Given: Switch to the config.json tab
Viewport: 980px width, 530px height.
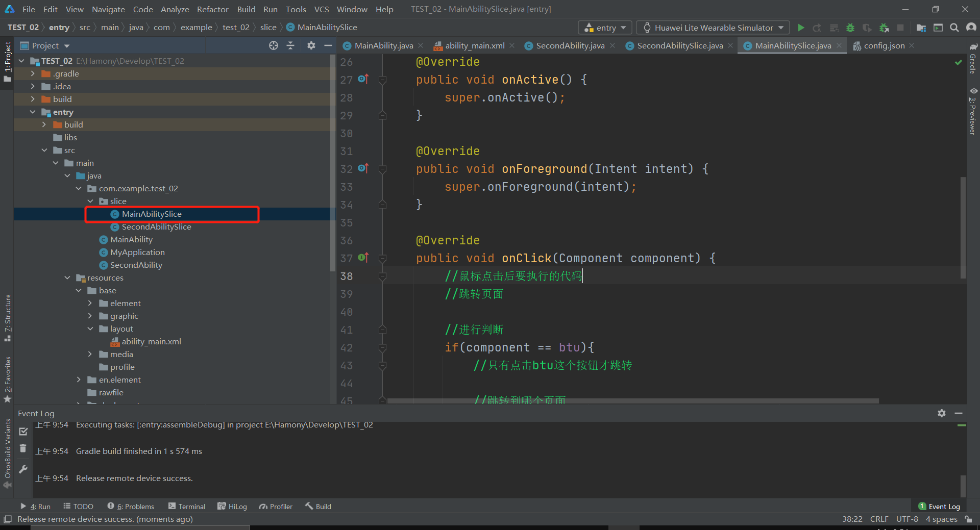Looking at the screenshot, I should (x=884, y=45).
